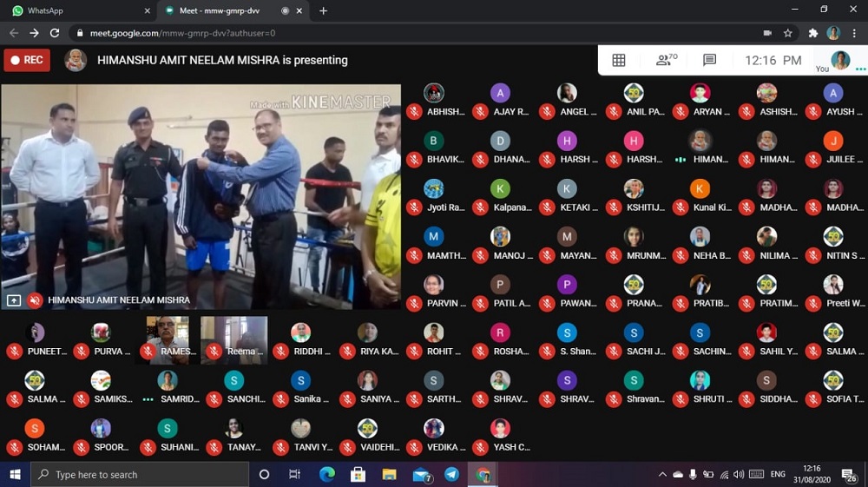This screenshot has height=487, width=868.
Task: Open the meeting chat panel
Action: click(x=709, y=60)
